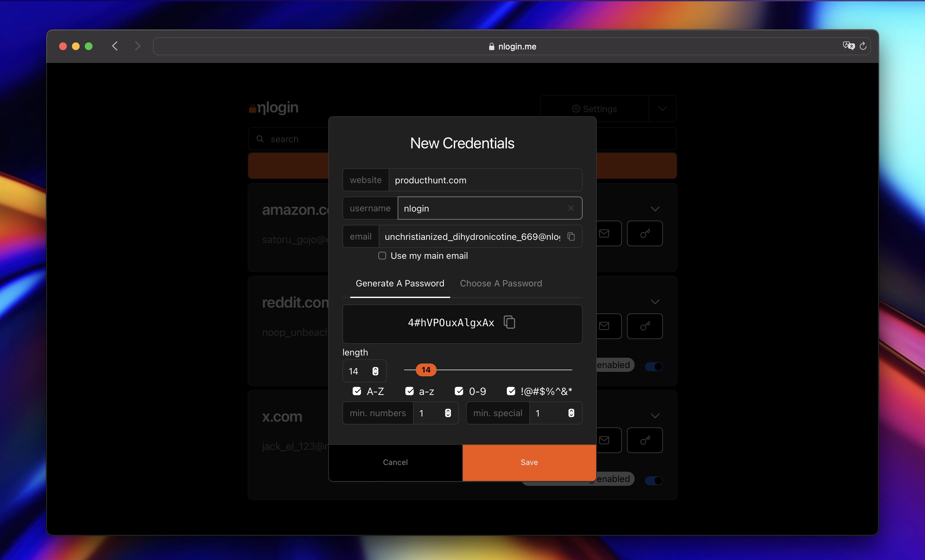Click the website field showing producthunt.com
The image size is (925, 560).
(x=485, y=180)
